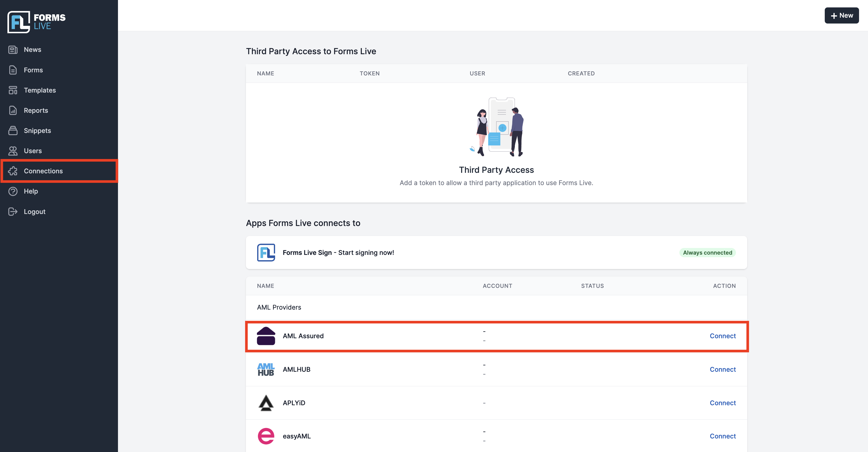Image resolution: width=868 pixels, height=452 pixels.
Task: Click 'Apps Forms Live connects to' heading
Action: click(303, 223)
